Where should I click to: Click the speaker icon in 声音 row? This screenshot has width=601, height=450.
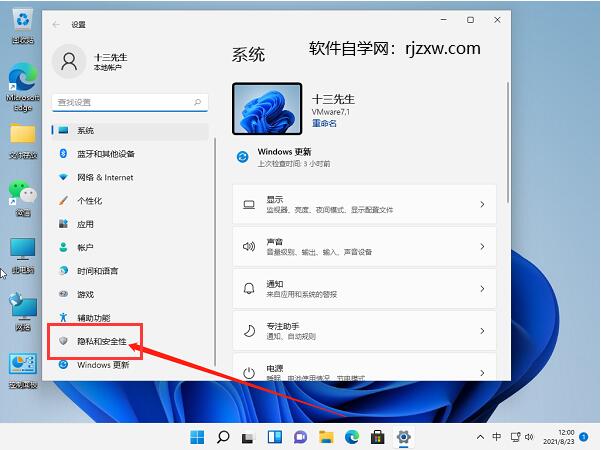249,246
